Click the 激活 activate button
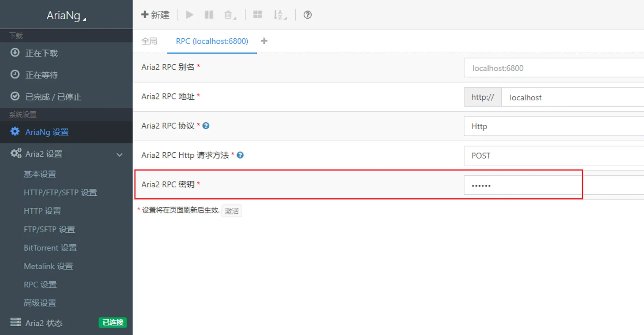644x335 pixels. click(232, 211)
